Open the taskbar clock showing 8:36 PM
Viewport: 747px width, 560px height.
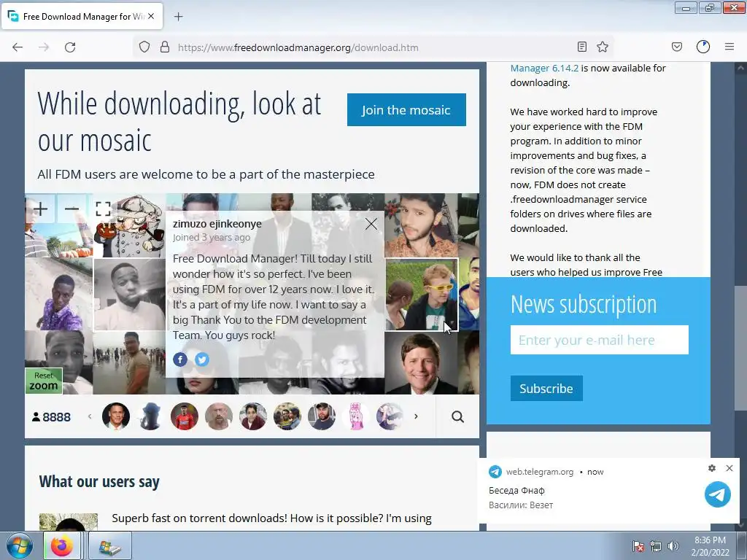[710, 546]
